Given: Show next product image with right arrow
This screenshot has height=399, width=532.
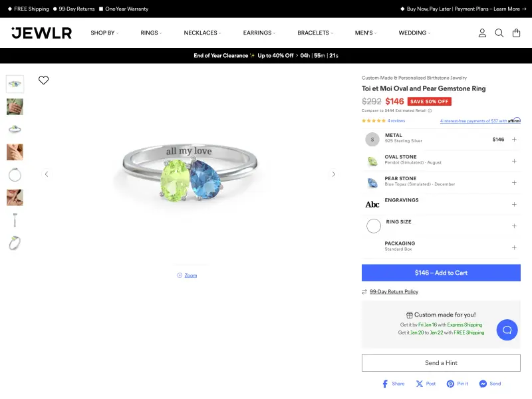Looking at the screenshot, I should coord(334,174).
